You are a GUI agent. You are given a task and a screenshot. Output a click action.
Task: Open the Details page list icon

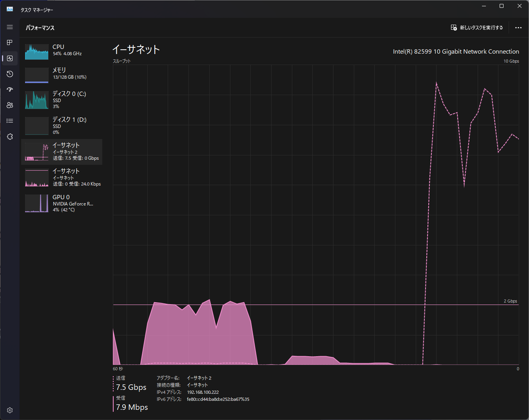(10, 121)
